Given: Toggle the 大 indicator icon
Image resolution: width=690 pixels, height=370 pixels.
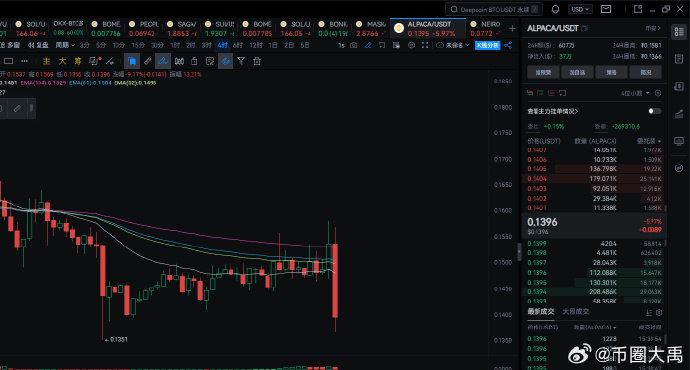Looking at the screenshot, I should (x=62, y=61).
